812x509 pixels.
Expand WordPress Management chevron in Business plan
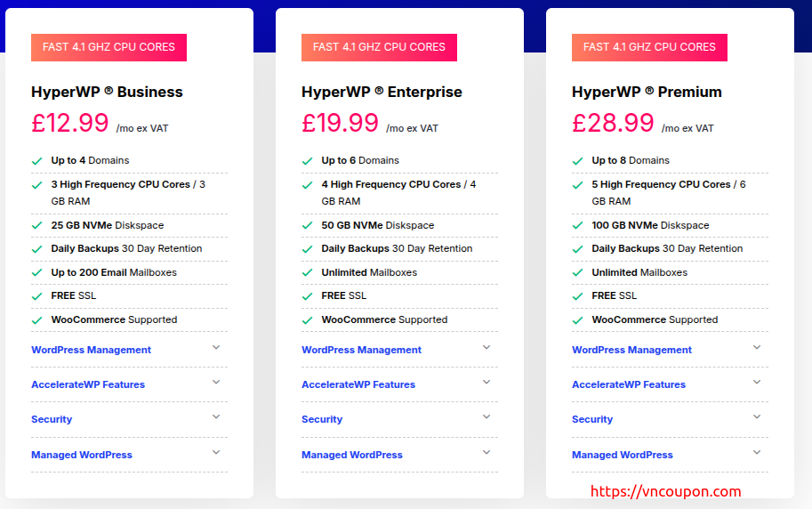pyautogui.click(x=216, y=348)
